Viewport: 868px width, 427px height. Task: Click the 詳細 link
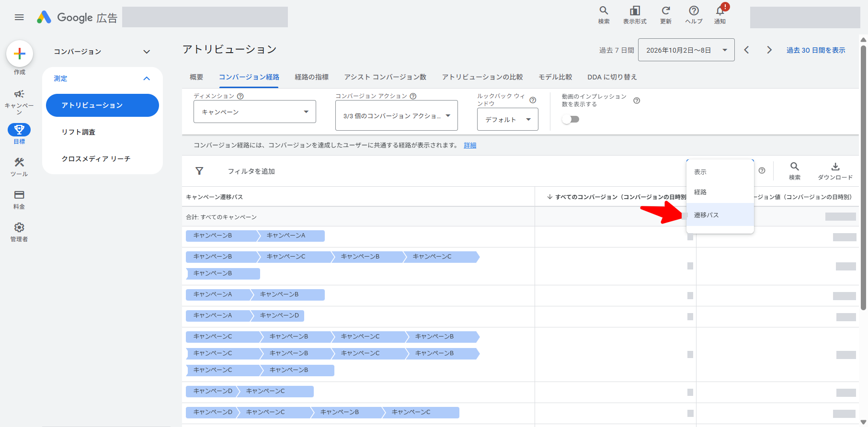pos(470,145)
